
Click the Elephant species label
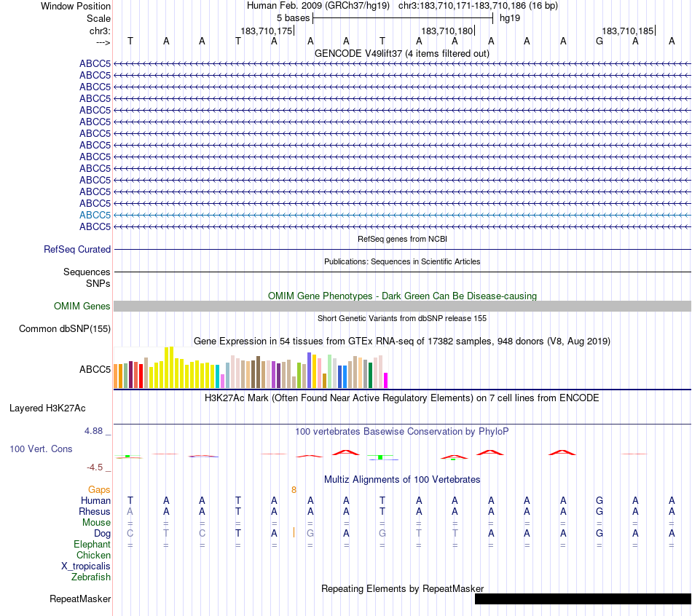coord(93,544)
